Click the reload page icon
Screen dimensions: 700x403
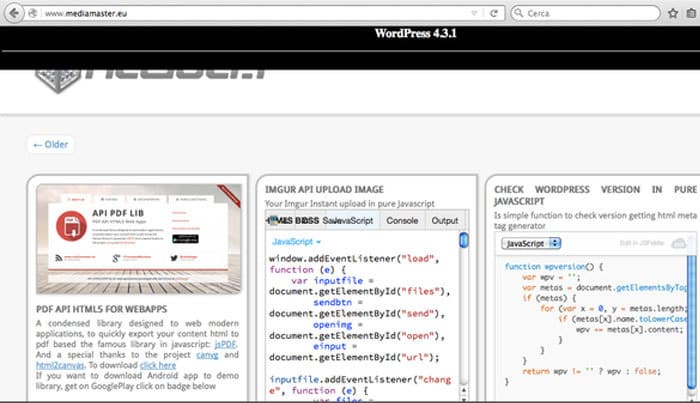[494, 13]
